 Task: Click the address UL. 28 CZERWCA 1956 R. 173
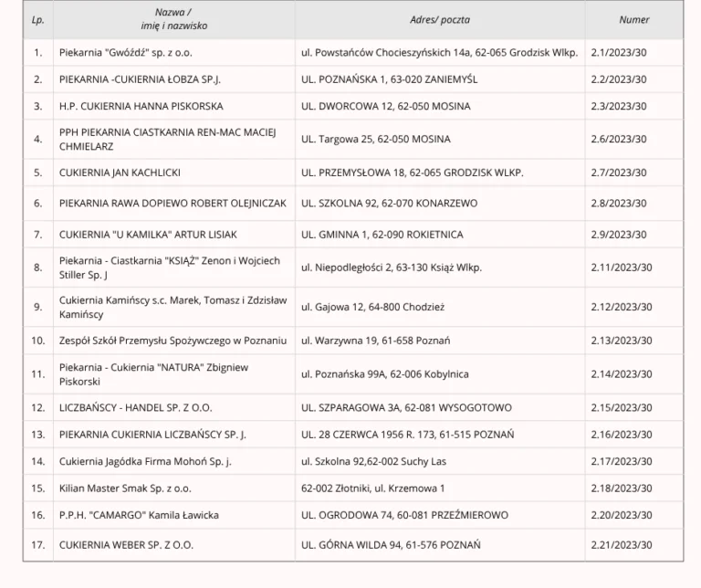[407, 434]
